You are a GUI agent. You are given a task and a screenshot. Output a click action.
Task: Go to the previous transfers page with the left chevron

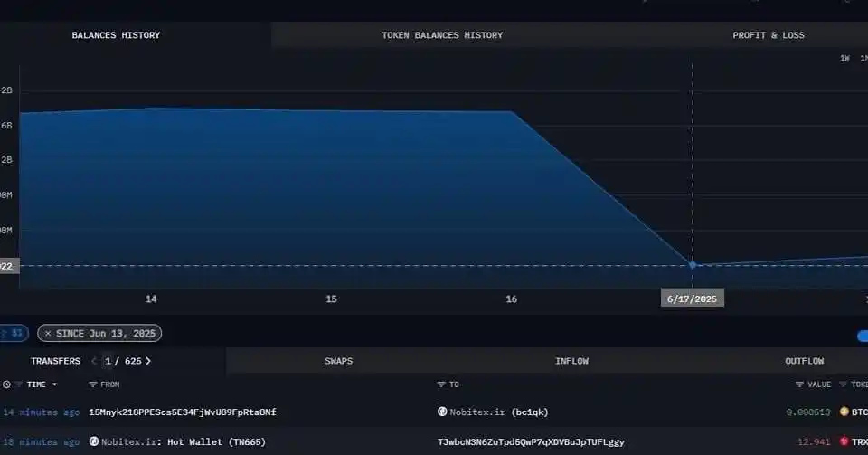point(94,361)
